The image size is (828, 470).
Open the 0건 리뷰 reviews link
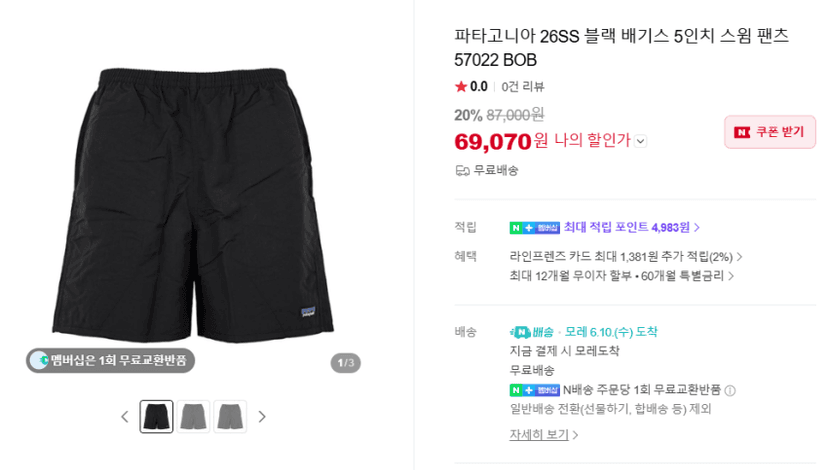(x=523, y=87)
